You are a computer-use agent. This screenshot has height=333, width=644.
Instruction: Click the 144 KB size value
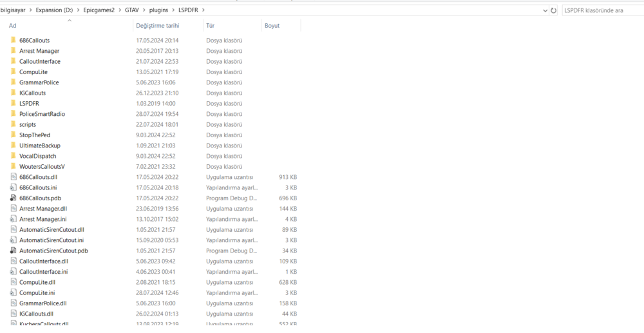[x=288, y=209]
